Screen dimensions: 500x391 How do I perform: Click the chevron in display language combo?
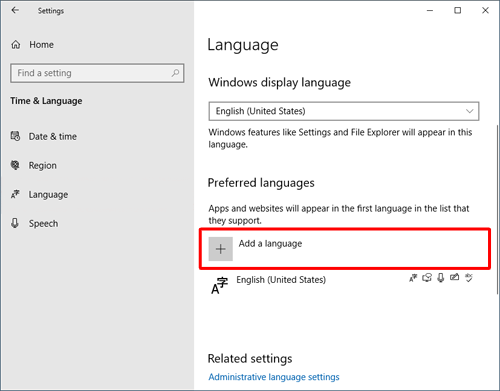tap(469, 111)
